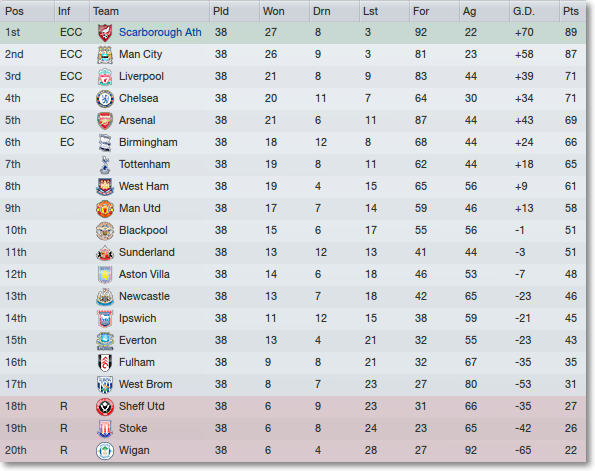Click the Man City club badge
595x471 pixels.
105,55
